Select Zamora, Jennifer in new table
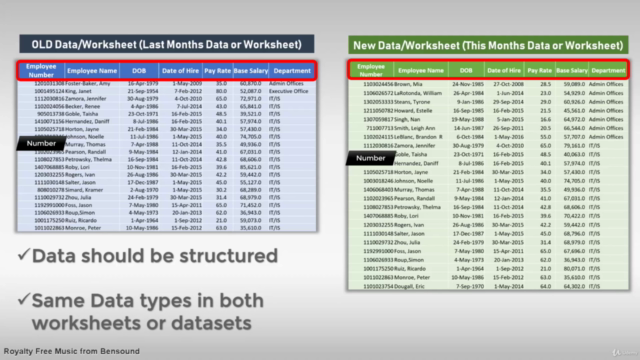The height and width of the screenshot is (360, 640). tap(415, 145)
